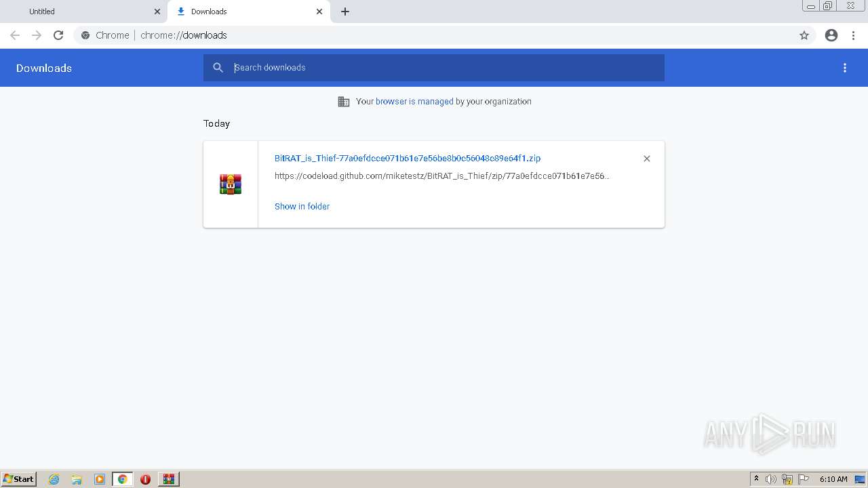
Task: Open the Windows Start menu
Action: [x=19, y=479]
